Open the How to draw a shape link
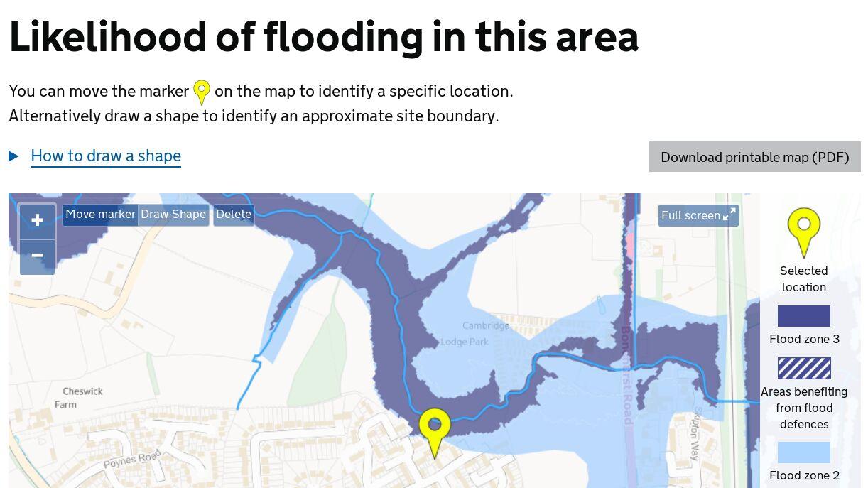The image size is (868, 488). (x=106, y=156)
